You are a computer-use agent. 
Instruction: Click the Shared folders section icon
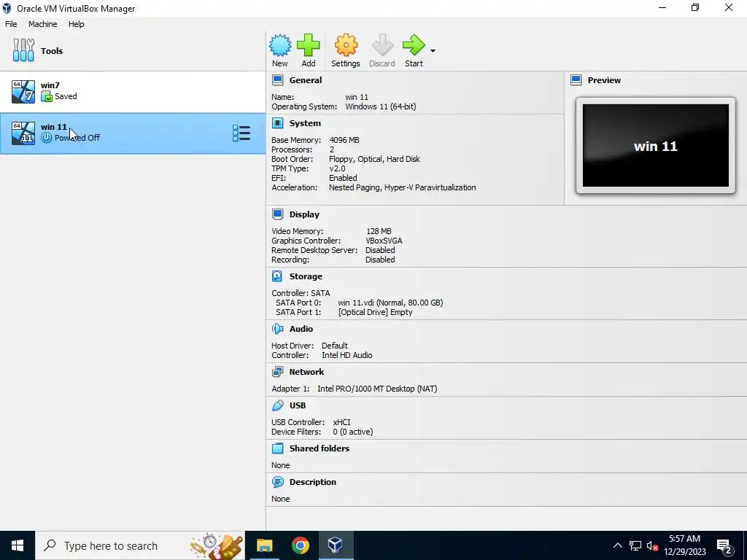(277, 448)
